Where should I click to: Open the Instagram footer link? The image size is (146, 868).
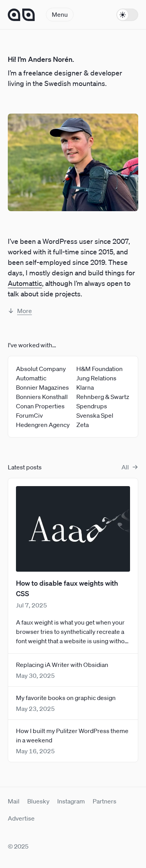71,801
